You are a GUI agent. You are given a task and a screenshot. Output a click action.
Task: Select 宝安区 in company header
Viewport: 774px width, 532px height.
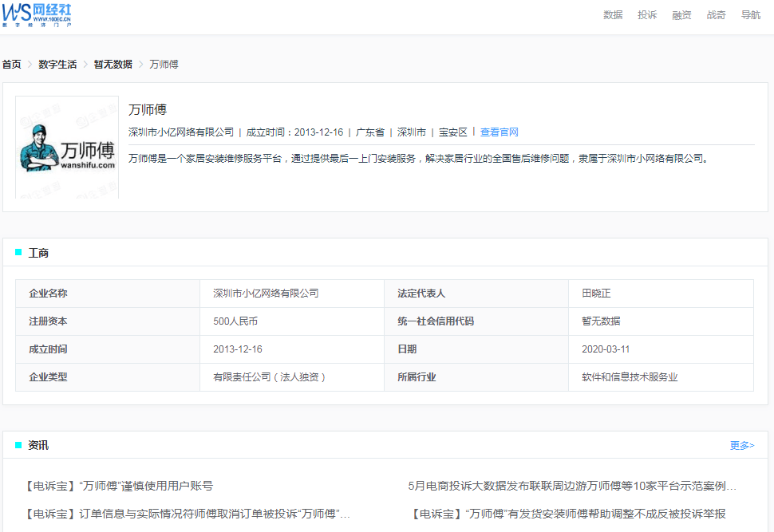(x=452, y=132)
